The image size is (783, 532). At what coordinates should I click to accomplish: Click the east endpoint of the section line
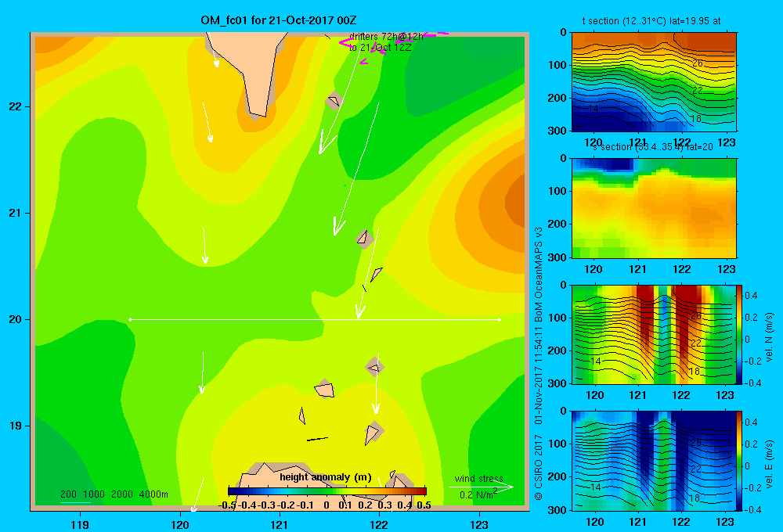pyautogui.click(x=500, y=319)
